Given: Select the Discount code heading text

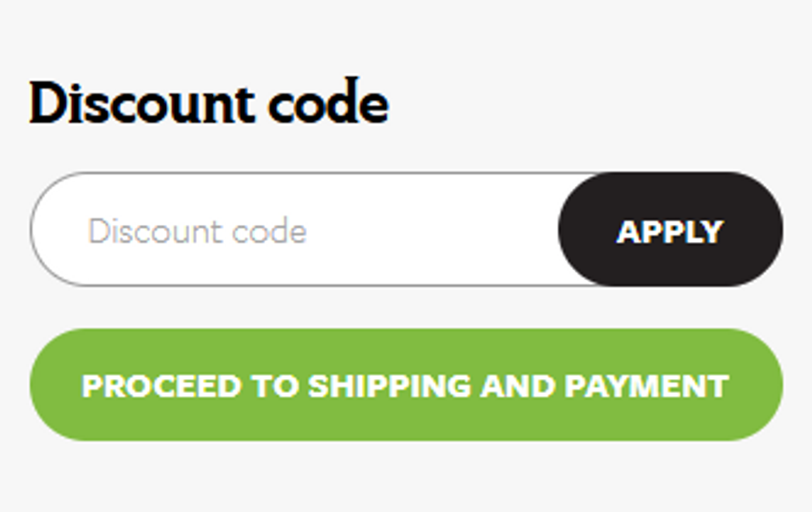Looking at the screenshot, I should (x=209, y=104).
